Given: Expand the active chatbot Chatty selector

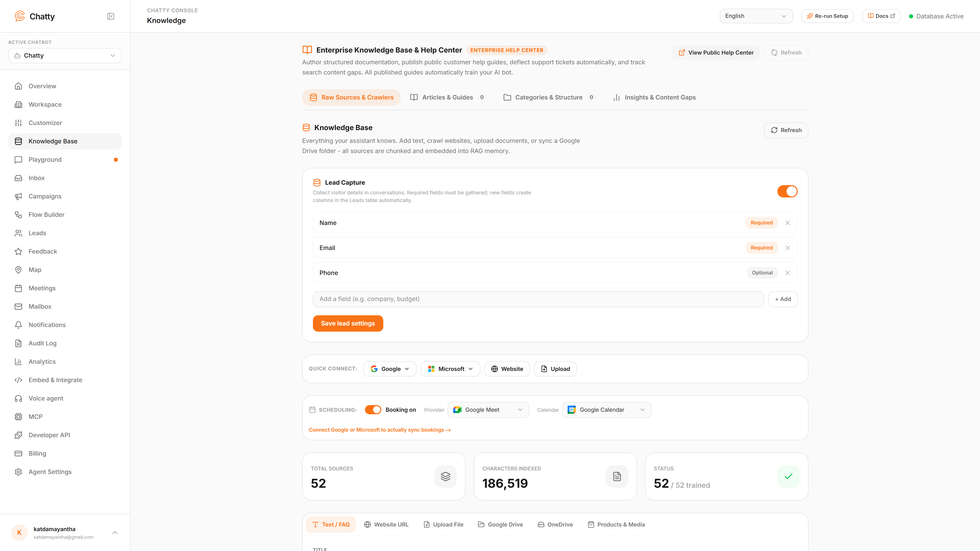Looking at the screenshot, I should [x=65, y=56].
